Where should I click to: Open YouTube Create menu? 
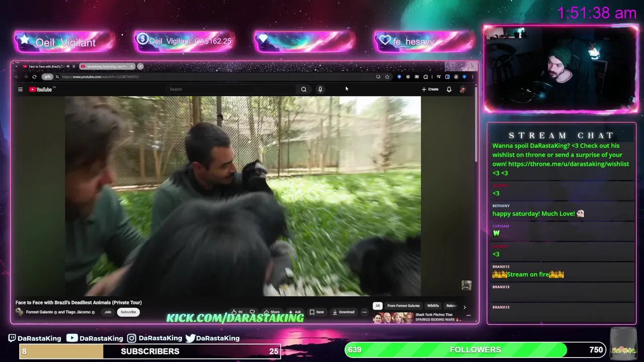(x=430, y=89)
